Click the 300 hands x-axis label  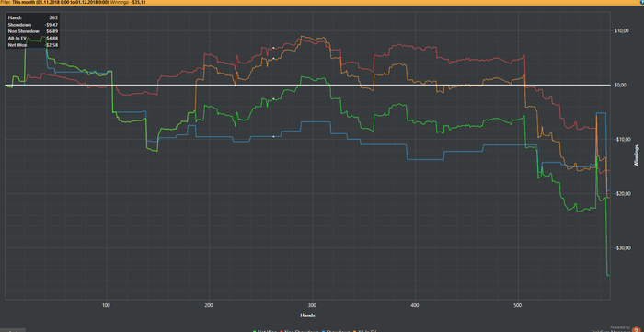point(312,305)
